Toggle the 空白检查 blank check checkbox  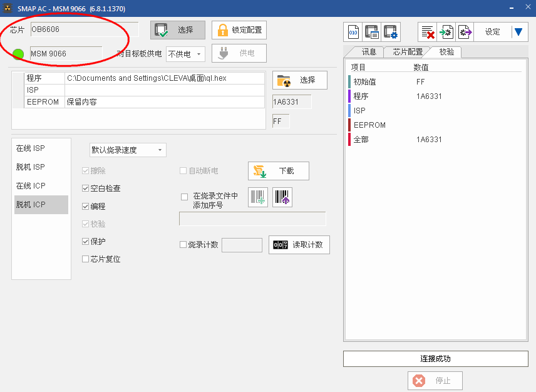(85, 188)
